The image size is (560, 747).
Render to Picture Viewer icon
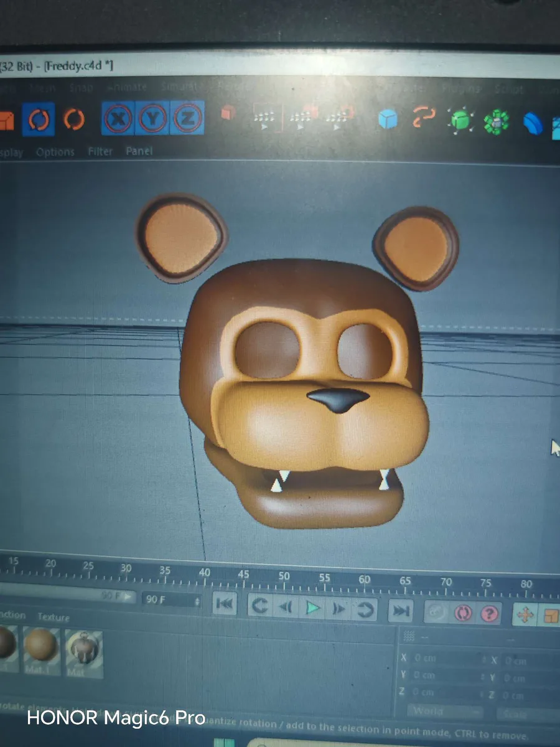302,116
